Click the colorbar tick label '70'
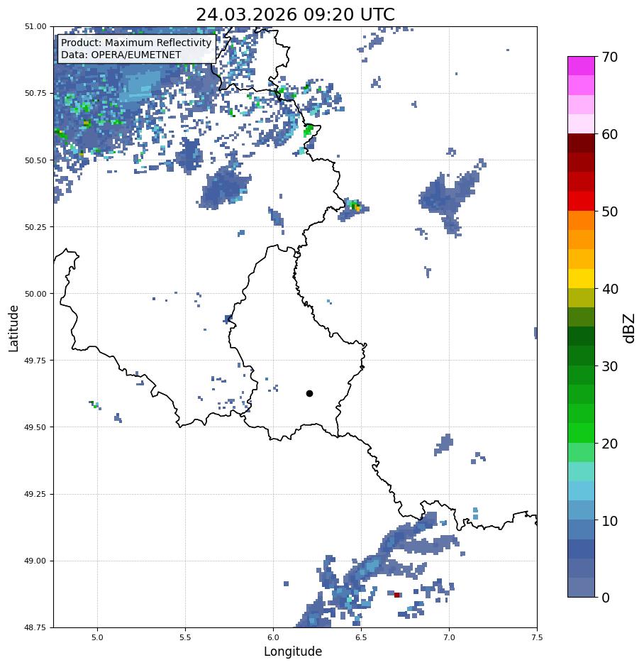The image size is (644, 665). 610,57
